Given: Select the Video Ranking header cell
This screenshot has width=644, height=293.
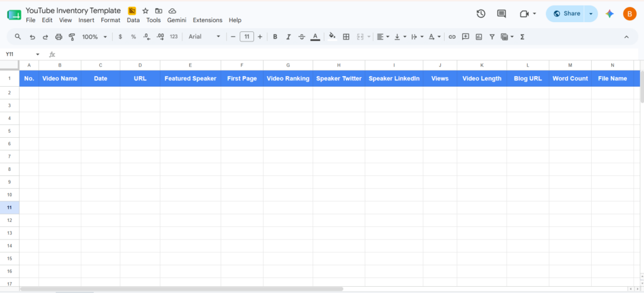Looking at the screenshot, I should (288, 79).
